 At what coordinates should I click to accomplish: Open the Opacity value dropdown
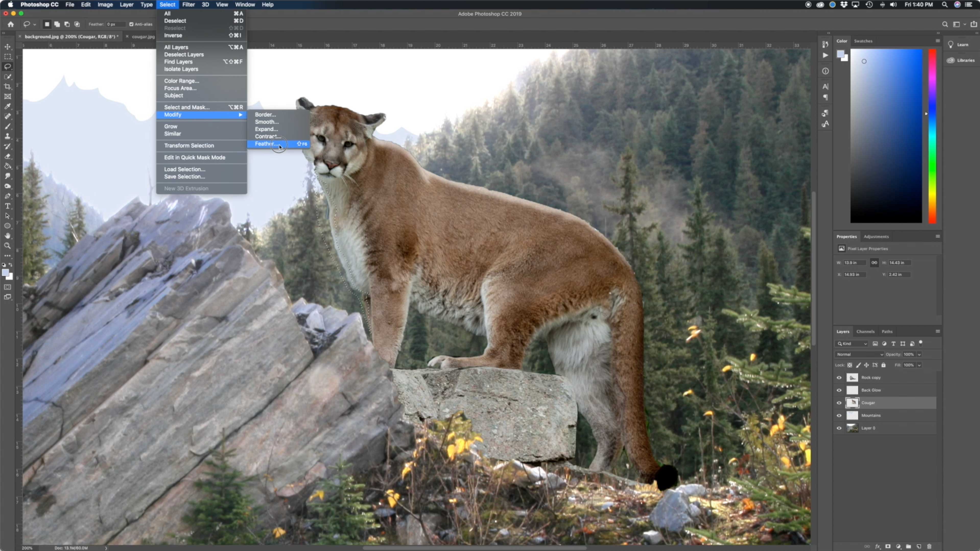pyautogui.click(x=919, y=354)
